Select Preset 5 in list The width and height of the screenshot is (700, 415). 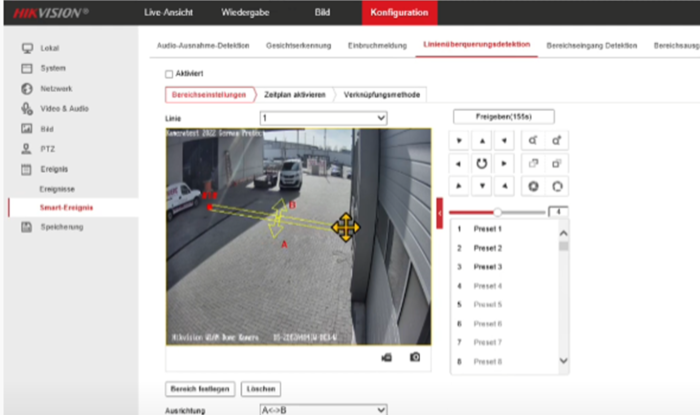click(504, 305)
